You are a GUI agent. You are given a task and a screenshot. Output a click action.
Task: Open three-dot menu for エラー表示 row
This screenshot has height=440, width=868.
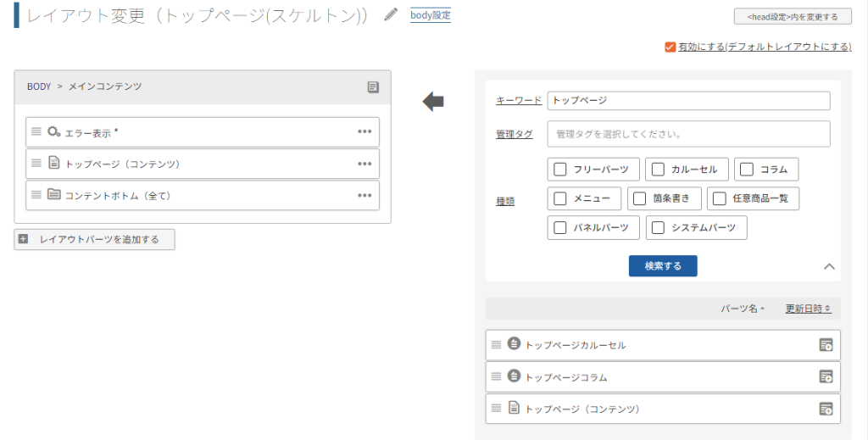[364, 131]
